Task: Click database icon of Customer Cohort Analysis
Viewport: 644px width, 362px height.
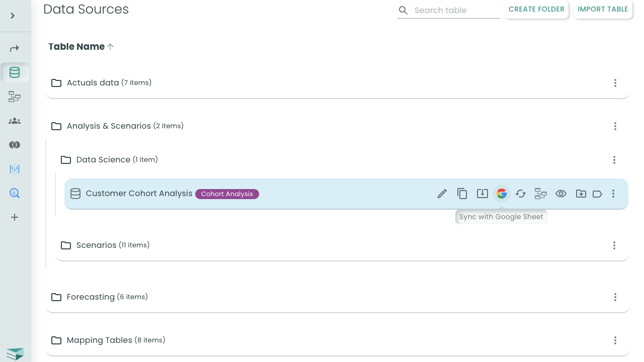Action: click(75, 194)
